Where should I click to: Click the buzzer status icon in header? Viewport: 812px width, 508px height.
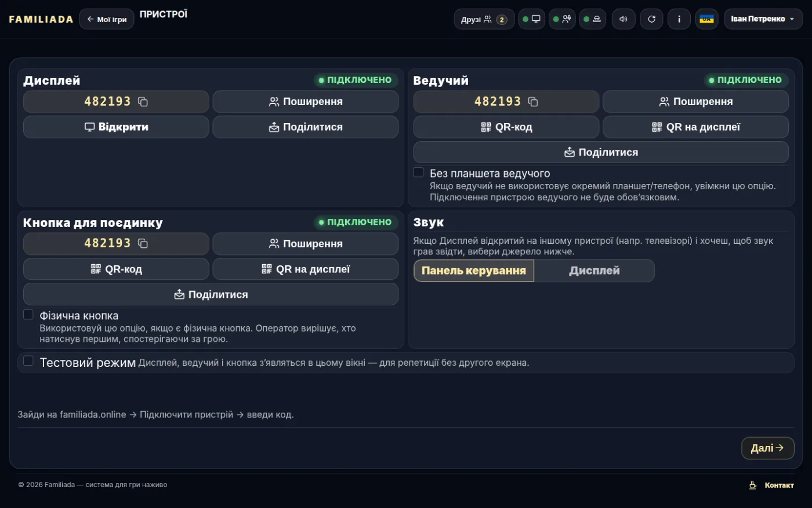[592, 19]
